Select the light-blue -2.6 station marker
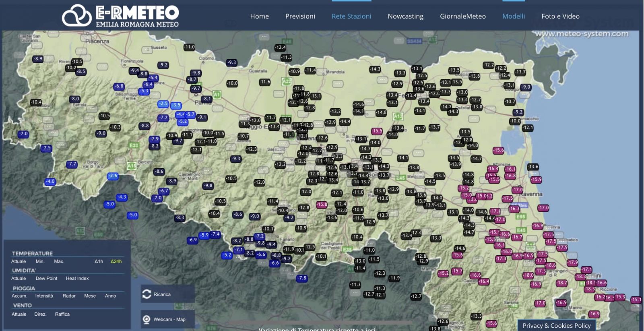The width and height of the screenshot is (644, 331). [113, 176]
